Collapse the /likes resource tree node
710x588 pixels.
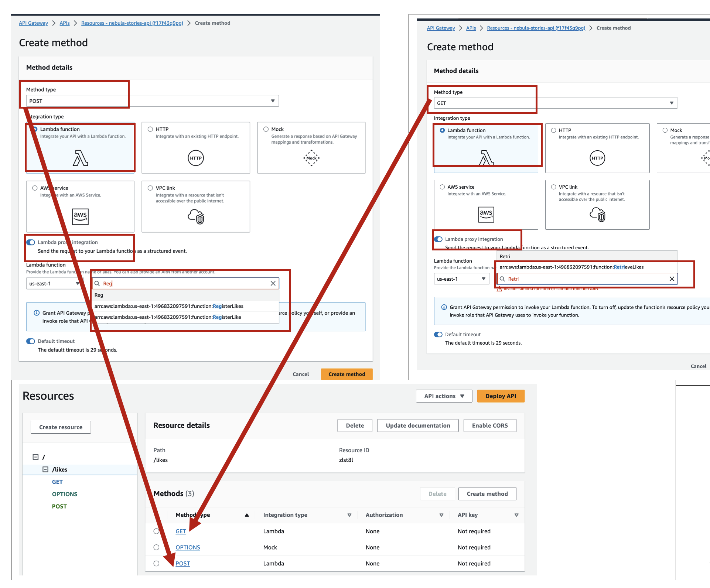coord(45,469)
